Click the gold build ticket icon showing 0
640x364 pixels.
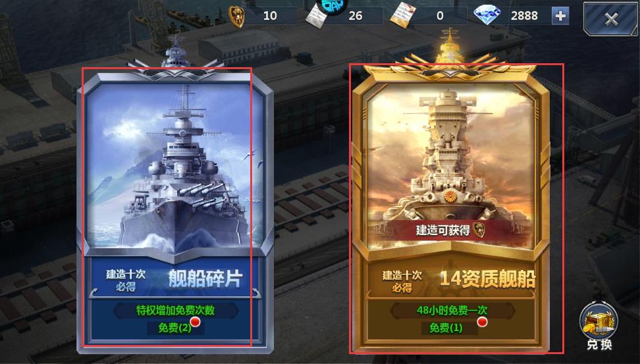tap(402, 16)
